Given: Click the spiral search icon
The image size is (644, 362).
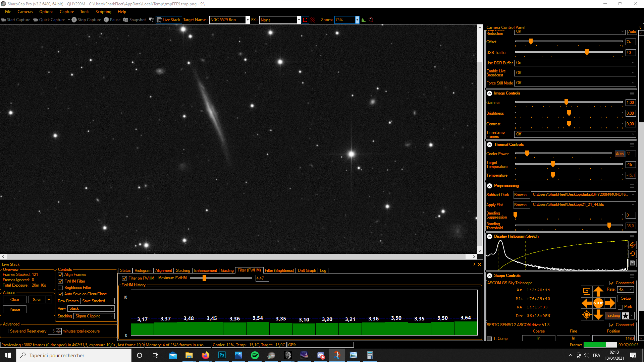Looking at the screenshot, I should (x=587, y=292).
